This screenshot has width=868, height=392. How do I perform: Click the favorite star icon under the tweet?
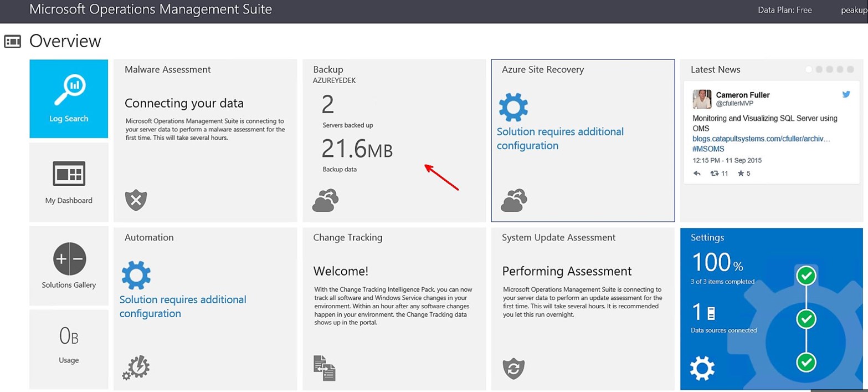coord(741,174)
